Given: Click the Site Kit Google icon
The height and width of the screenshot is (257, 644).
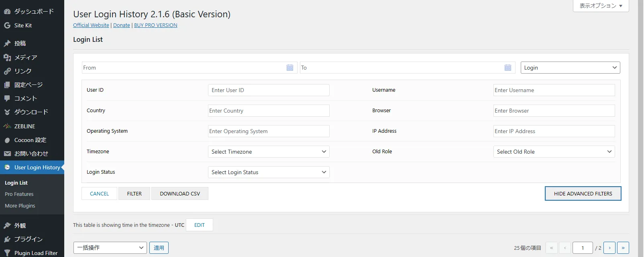Looking at the screenshot, I should tap(7, 25).
